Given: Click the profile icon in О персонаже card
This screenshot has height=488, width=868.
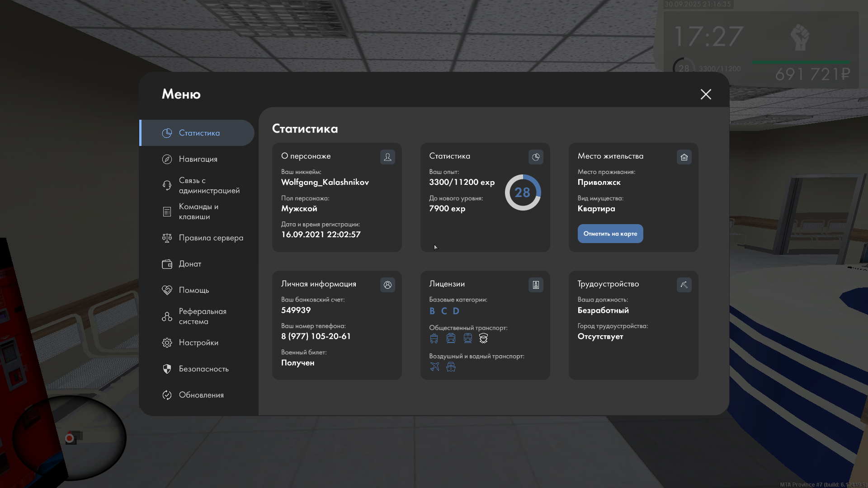Looking at the screenshot, I should click(x=387, y=157).
